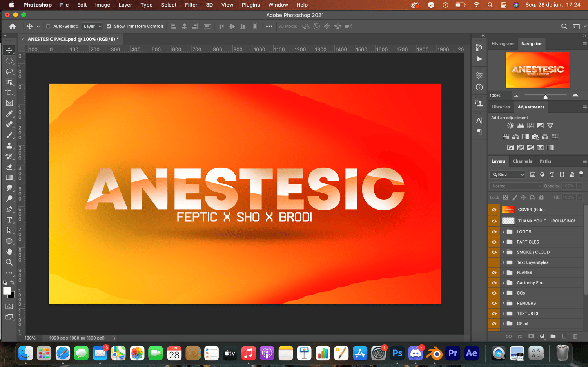Uncheck Show Transform Controls
The height and width of the screenshot is (367, 588).
tap(109, 26)
